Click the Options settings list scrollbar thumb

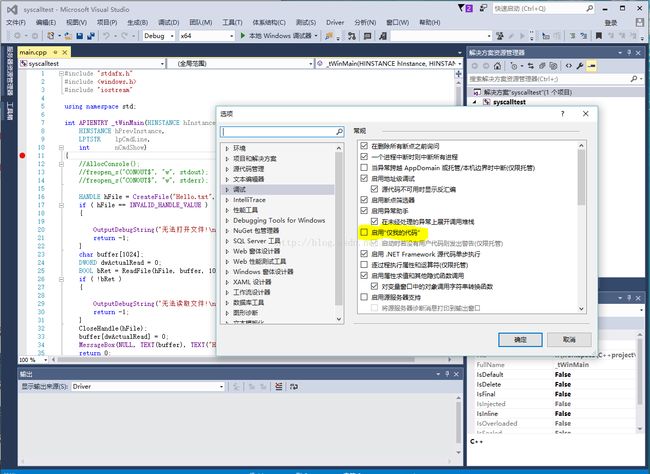coord(581,177)
